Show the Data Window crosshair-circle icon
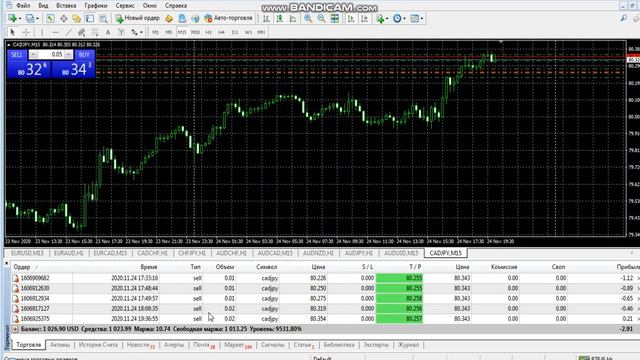This screenshot has height=360, width=640. 64,18
